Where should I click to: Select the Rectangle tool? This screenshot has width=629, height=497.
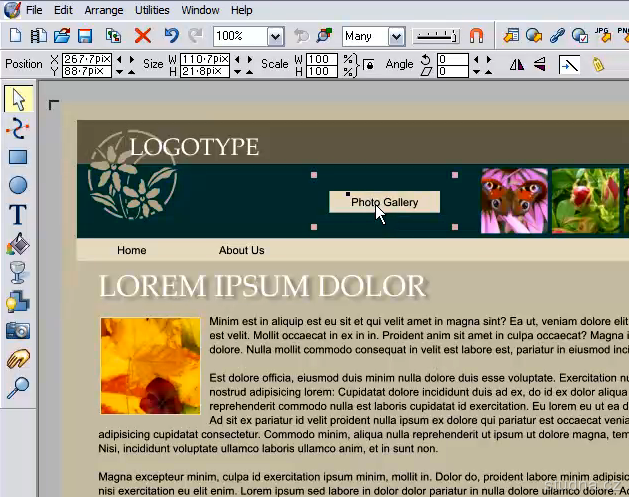coord(18,157)
